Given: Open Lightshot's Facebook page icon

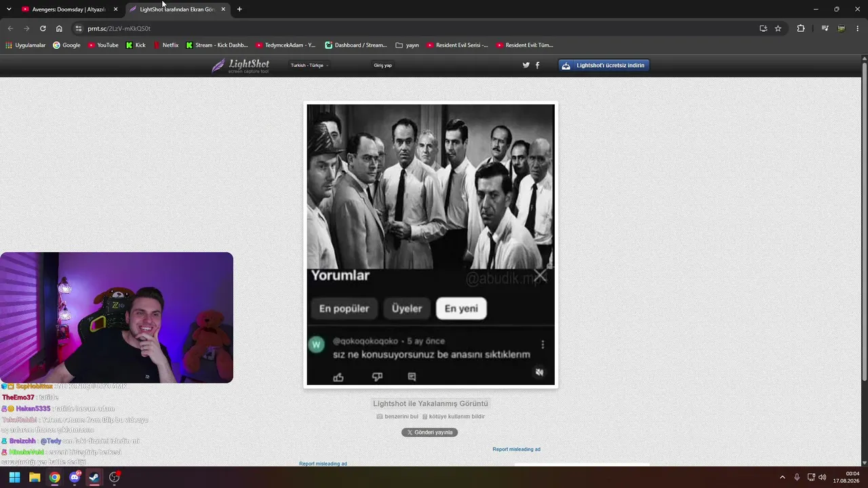Looking at the screenshot, I should [x=538, y=65].
